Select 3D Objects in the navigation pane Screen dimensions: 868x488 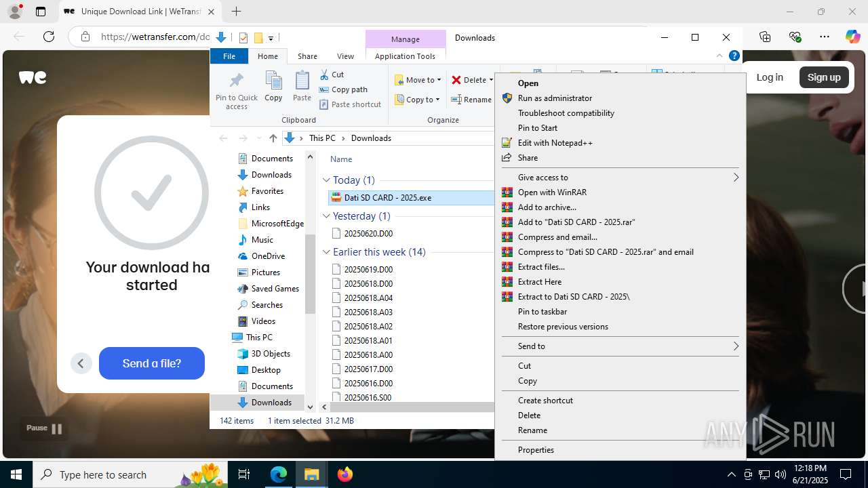tap(271, 354)
